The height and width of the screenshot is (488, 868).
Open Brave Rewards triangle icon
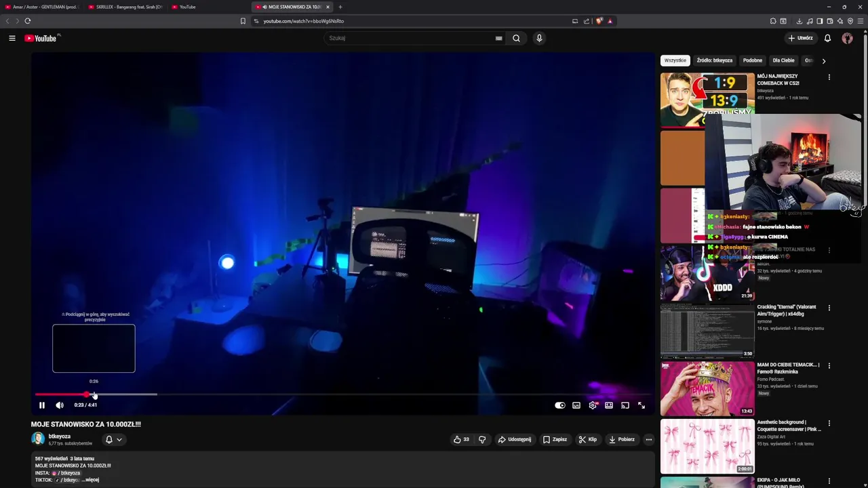point(610,21)
